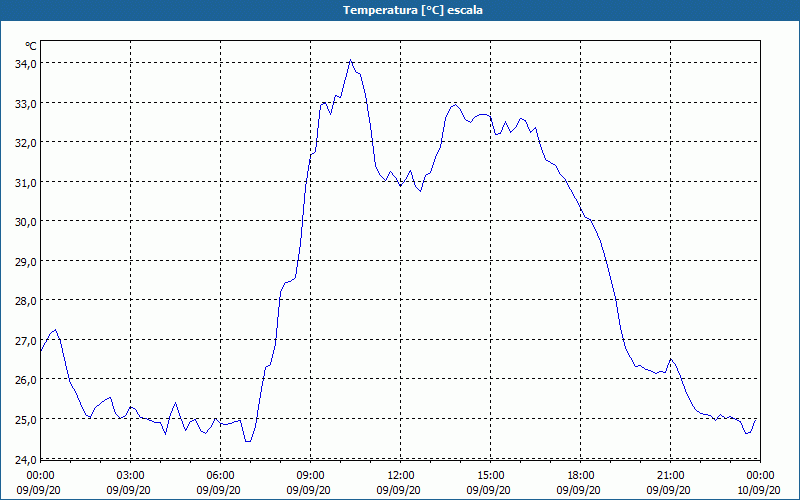Select the 27,0 y-axis label

(26, 341)
